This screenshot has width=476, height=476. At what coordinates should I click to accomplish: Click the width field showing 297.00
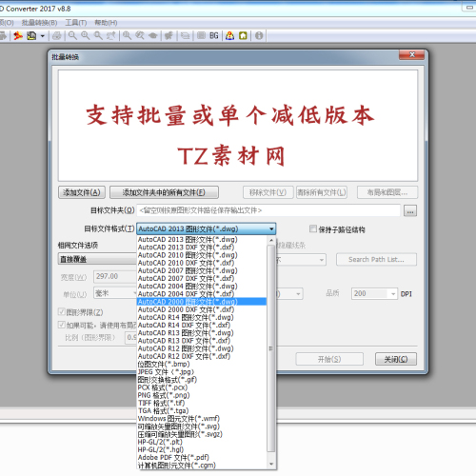coord(115,276)
